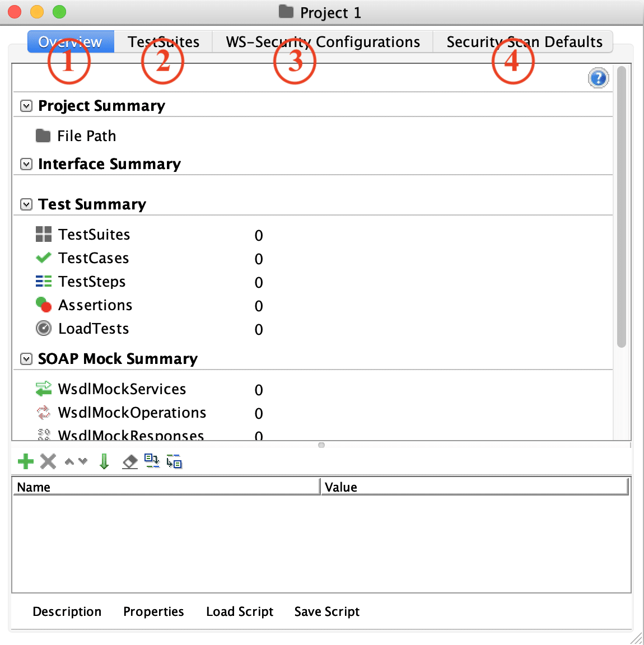Click the empty properties table area
Screen dimensions: 644x645
321,544
